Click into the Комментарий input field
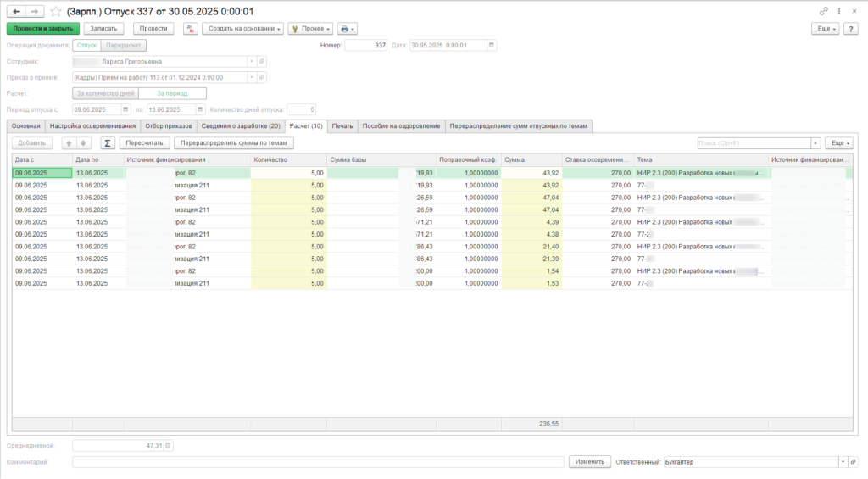 click(x=318, y=462)
